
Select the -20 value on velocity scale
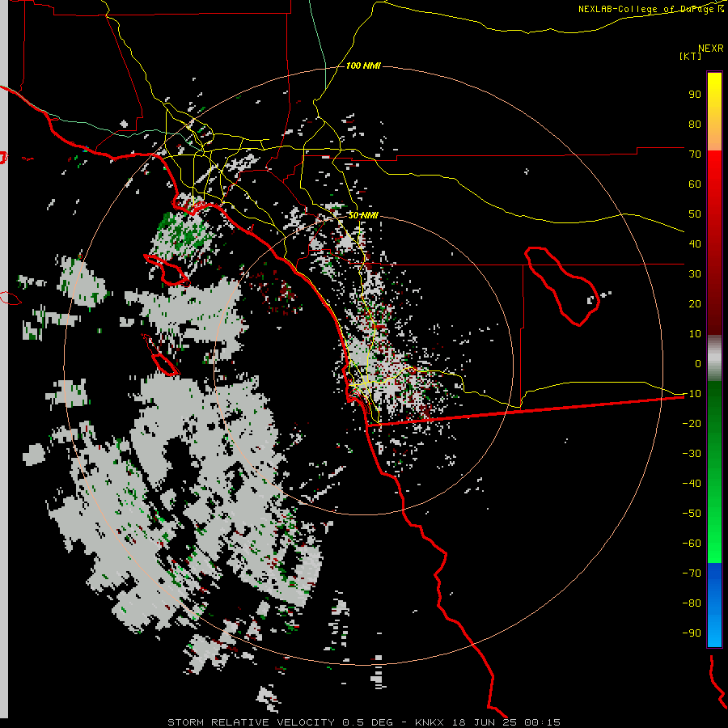coord(692,424)
